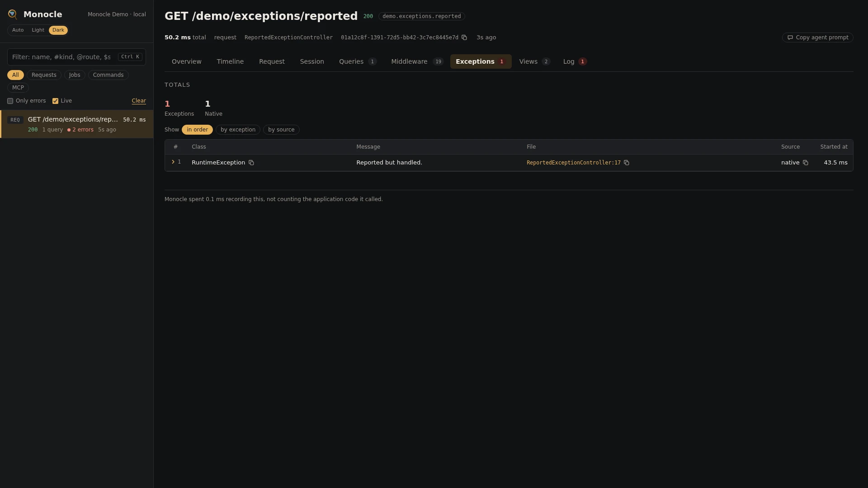Clear the request list
Image resolution: width=868 pixels, height=488 pixels.
coord(139,101)
